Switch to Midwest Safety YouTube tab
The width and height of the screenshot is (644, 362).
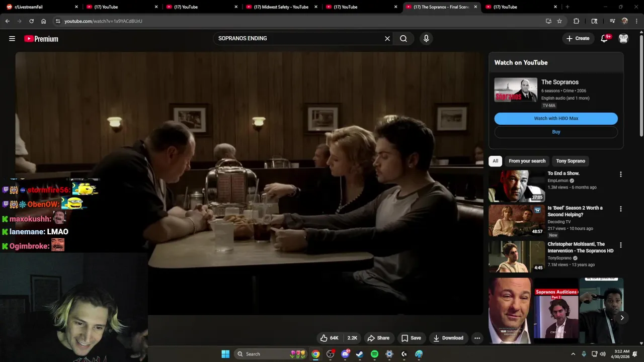point(281,7)
